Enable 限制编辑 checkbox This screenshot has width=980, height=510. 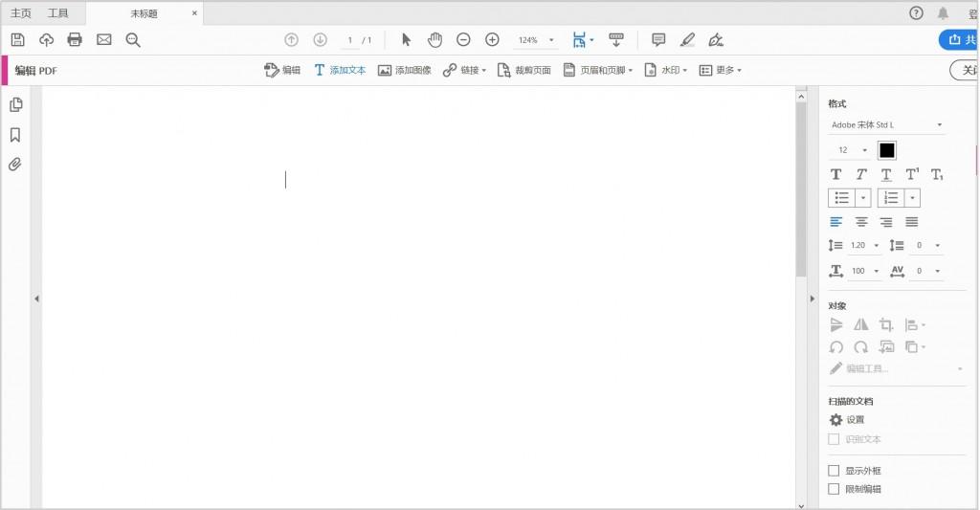click(834, 489)
